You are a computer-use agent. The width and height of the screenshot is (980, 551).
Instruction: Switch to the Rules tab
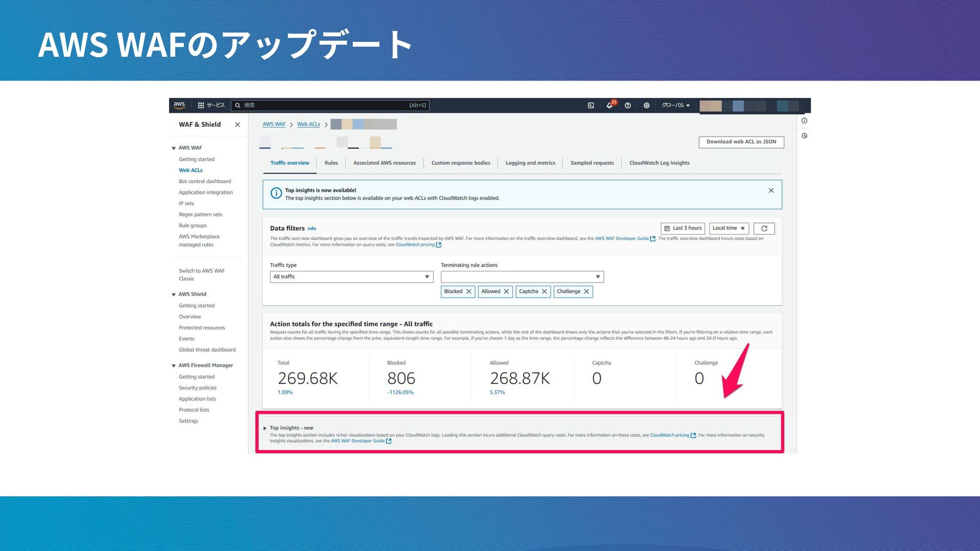tap(331, 163)
